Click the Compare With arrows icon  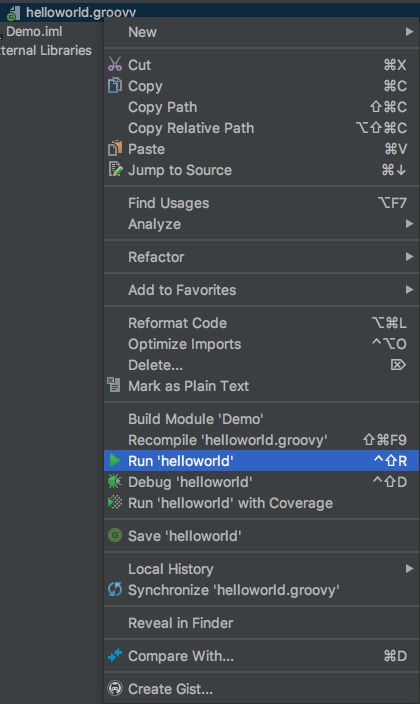(x=115, y=656)
